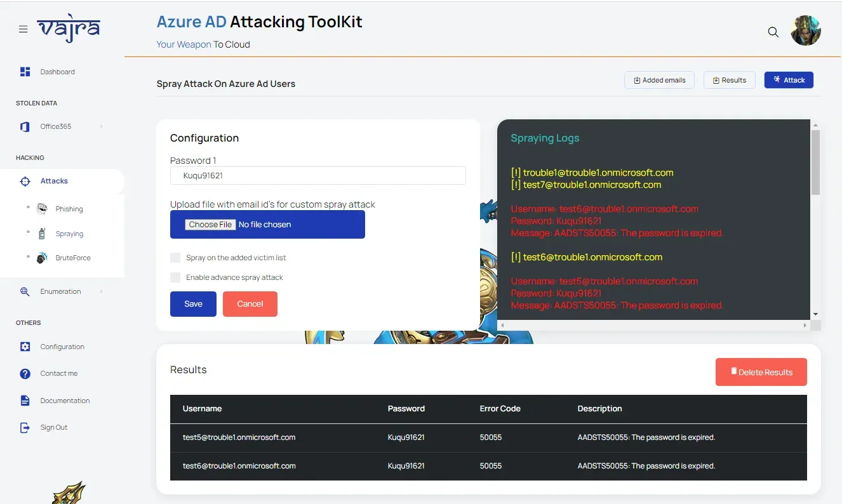The image size is (842, 504).
Task: Expand the Enumeration submenu chevron
Action: click(102, 291)
